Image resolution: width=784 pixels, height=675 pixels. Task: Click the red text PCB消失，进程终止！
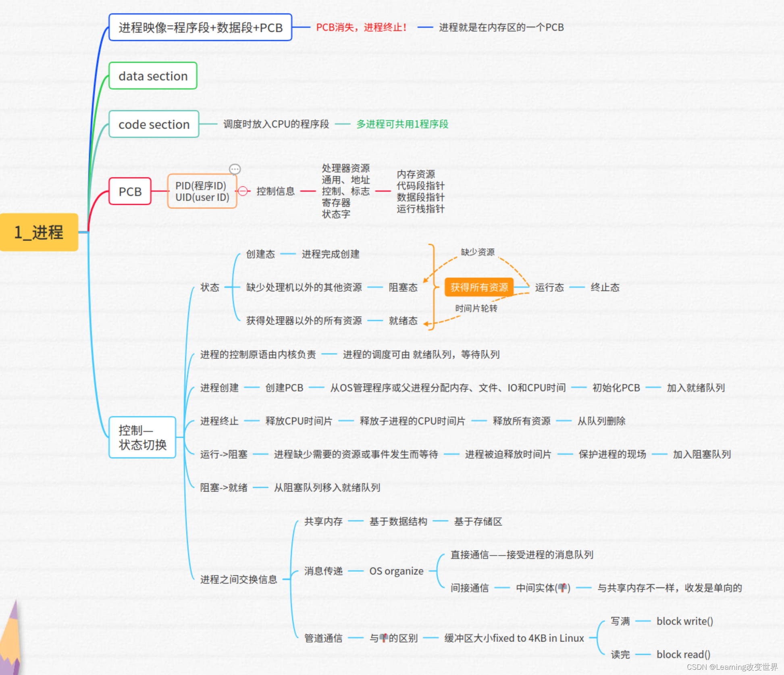point(362,27)
